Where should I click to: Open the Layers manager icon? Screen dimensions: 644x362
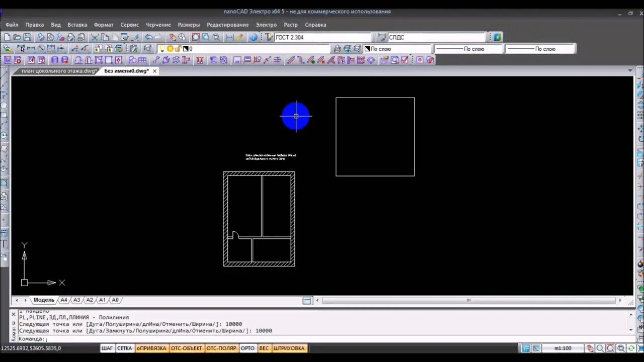click(x=7, y=48)
